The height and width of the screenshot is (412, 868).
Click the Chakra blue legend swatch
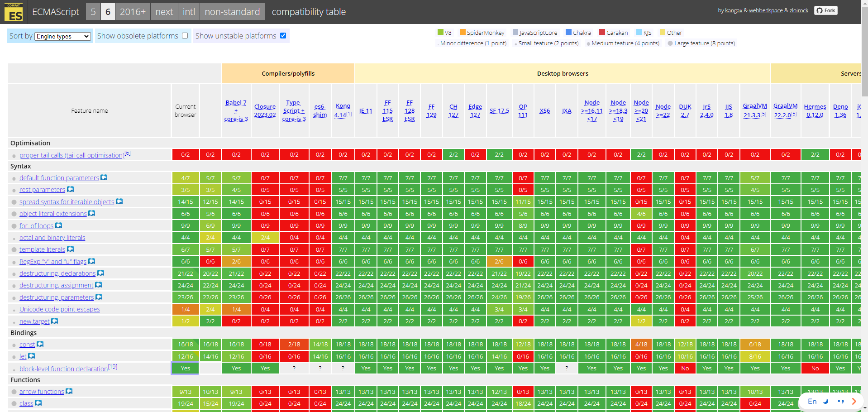click(x=568, y=32)
